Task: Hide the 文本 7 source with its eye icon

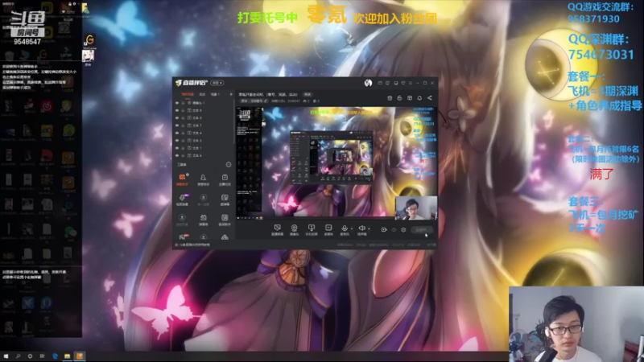Action: pos(177,125)
